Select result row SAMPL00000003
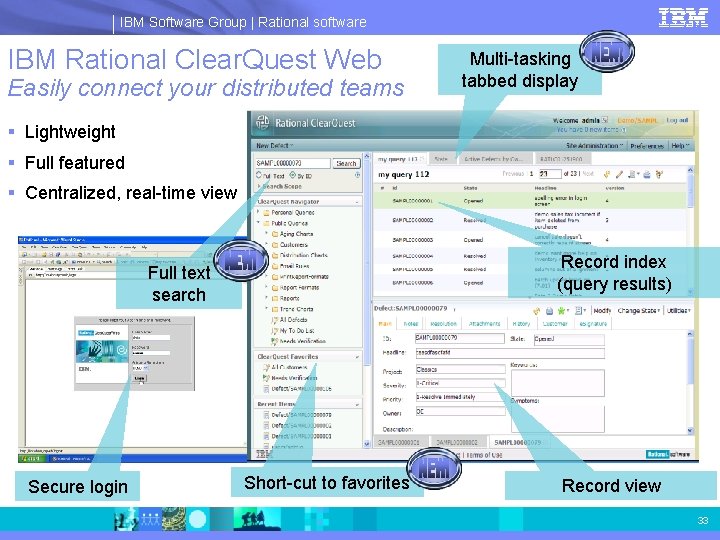 530,239
